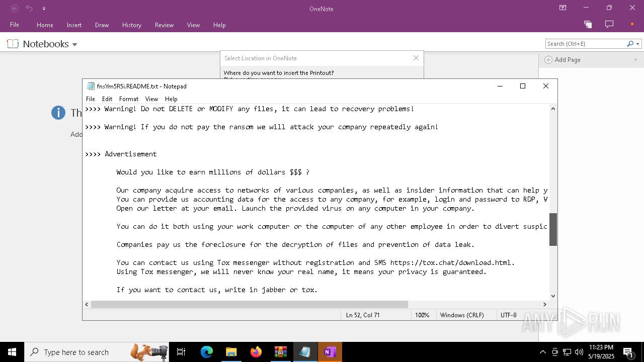Click the ribbon display options icon
This screenshot has height=362, width=644.
(x=563, y=8)
